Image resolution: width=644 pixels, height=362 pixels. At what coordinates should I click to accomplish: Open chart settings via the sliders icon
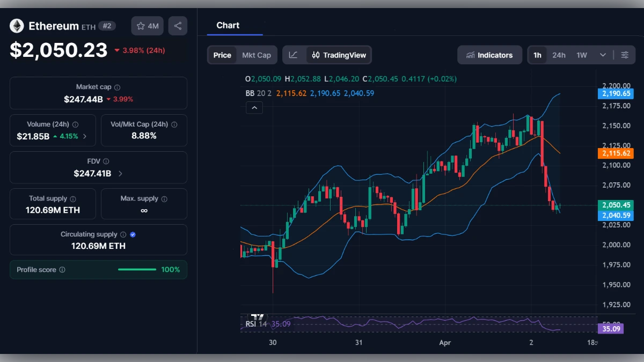click(x=624, y=55)
